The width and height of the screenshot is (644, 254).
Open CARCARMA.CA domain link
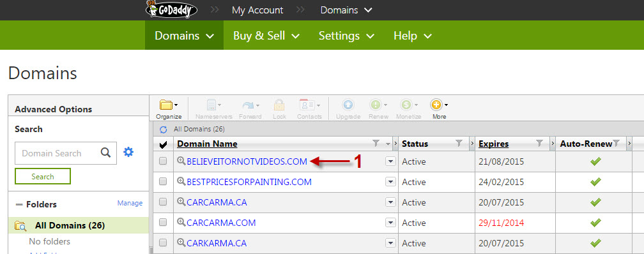(x=217, y=202)
